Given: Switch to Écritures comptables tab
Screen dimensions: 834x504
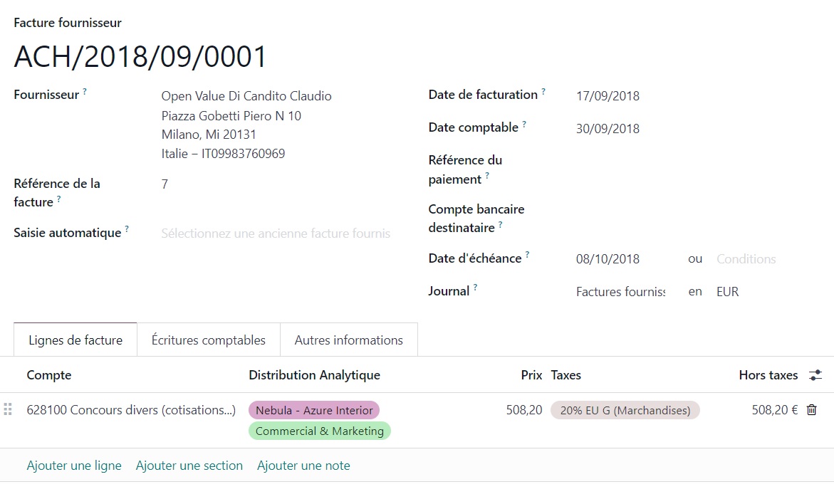Looking at the screenshot, I should [x=208, y=340].
